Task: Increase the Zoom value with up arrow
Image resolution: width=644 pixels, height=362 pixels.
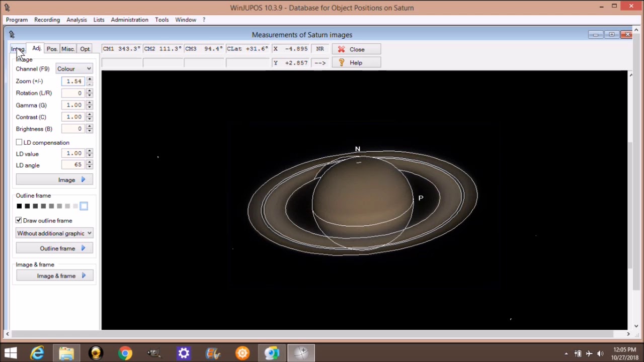Action: [x=90, y=79]
